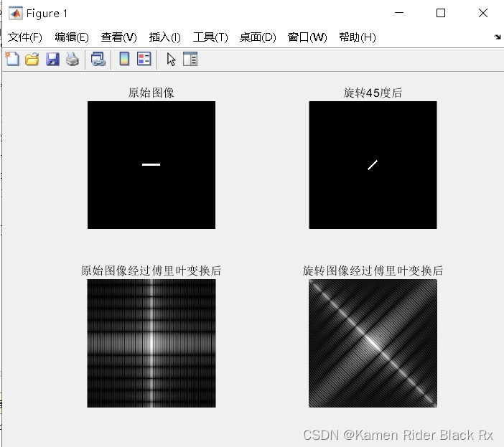Image resolution: width=504 pixels, height=447 pixels.
Task: Maximize the Figure 1 window
Action: (x=441, y=13)
